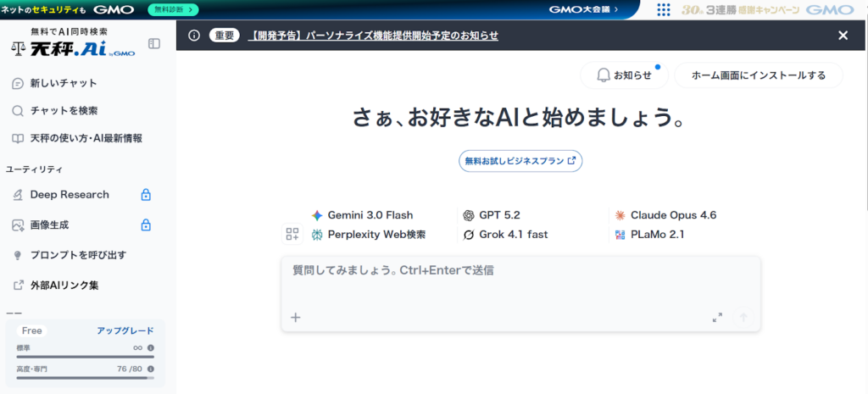
Task: Select GPT 5.2 model
Action: (492, 215)
